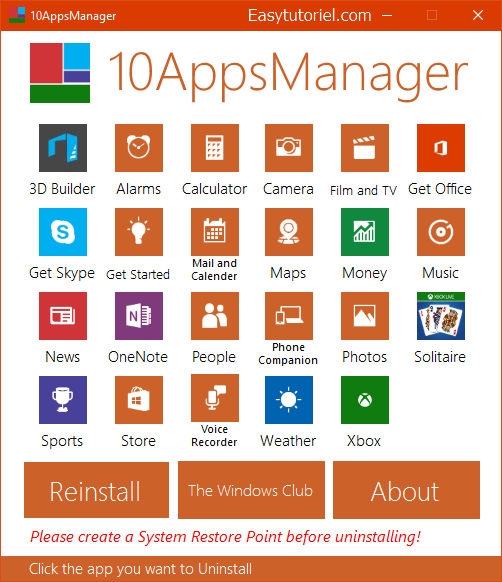Click the Get Skype icon

click(63, 232)
